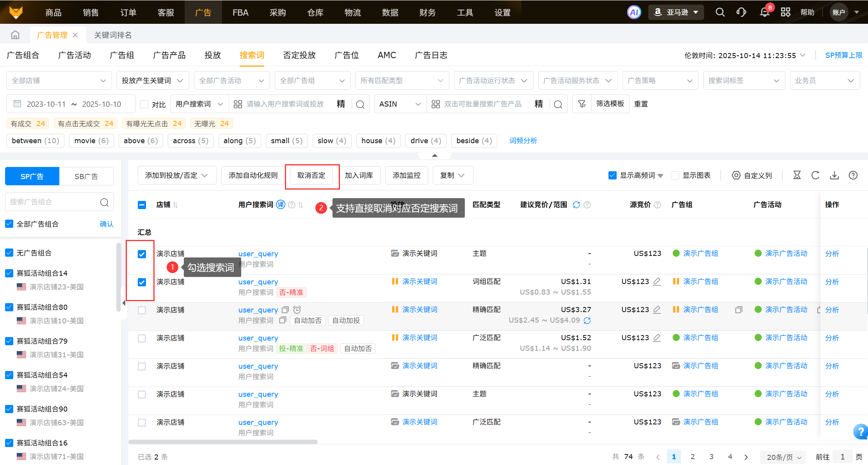Click the 取消否定 button
The height and width of the screenshot is (465, 868).
click(311, 176)
